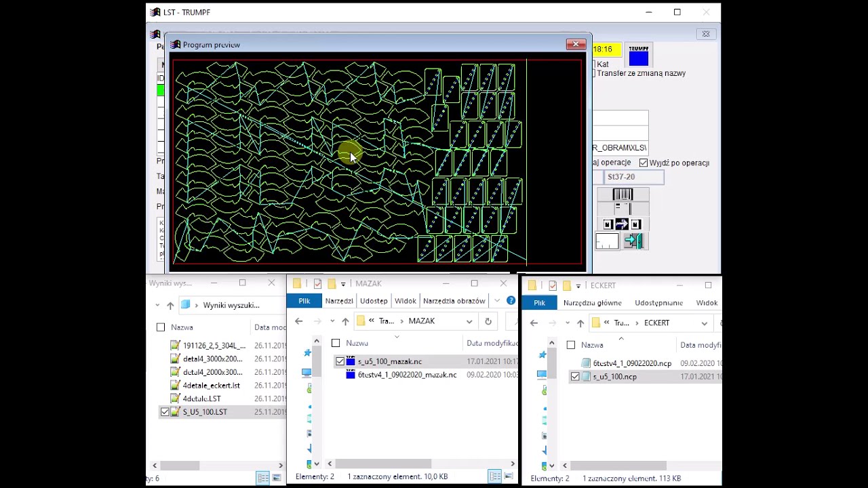Click the 4detale_eckert.lst file icon
868x488 pixels.
pos(176,386)
